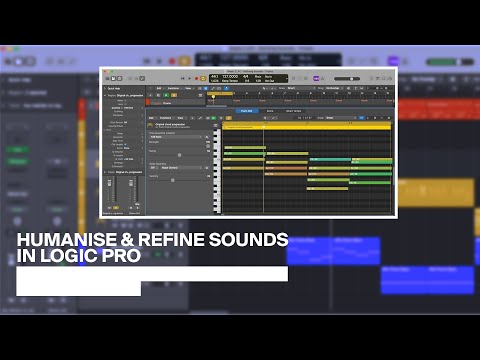Toggle the Inspector icon in front window toolbar
Viewport: 480px width, 360px height.
pyautogui.click(x=113, y=79)
